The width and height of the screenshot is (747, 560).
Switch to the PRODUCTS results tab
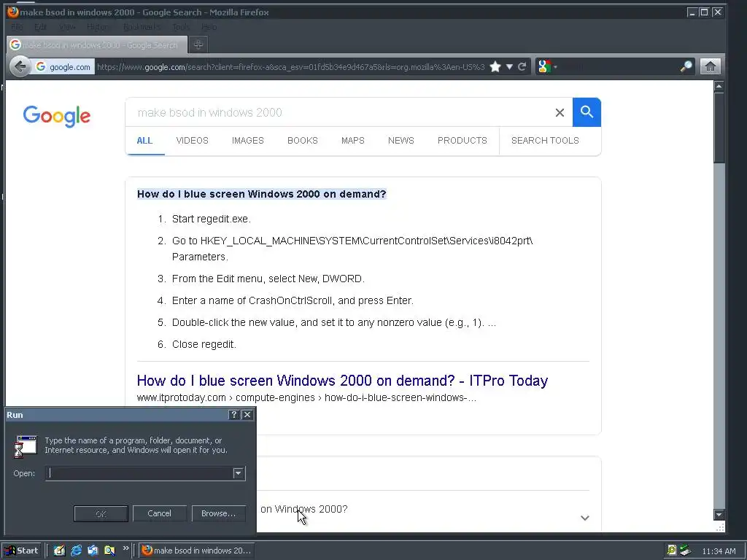tap(462, 141)
